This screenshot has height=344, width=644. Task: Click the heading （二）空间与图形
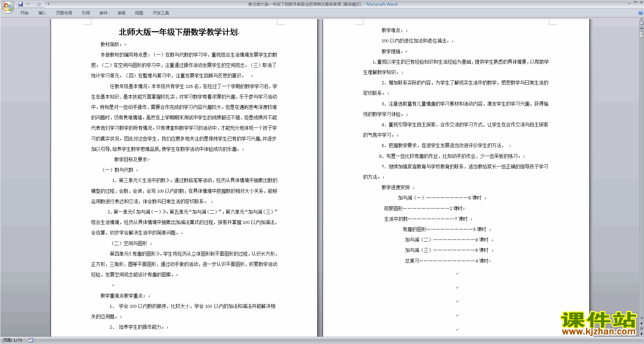click(128, 243)
